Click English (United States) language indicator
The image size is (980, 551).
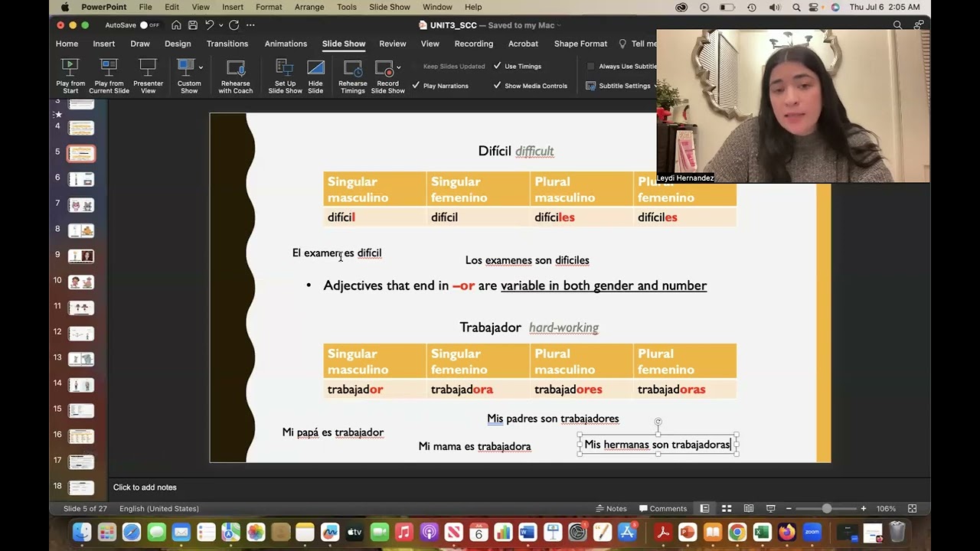[159, 508]
